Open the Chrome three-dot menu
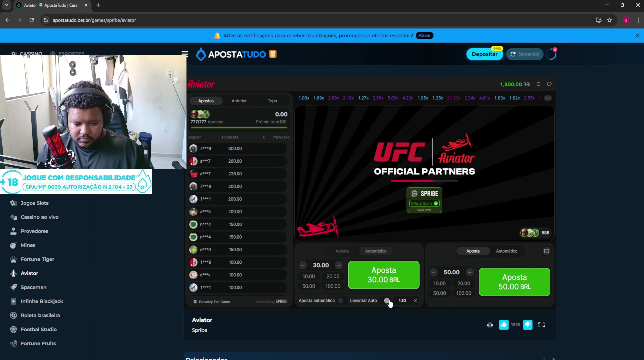The image size is (644, 360). [x=638, y=20]
